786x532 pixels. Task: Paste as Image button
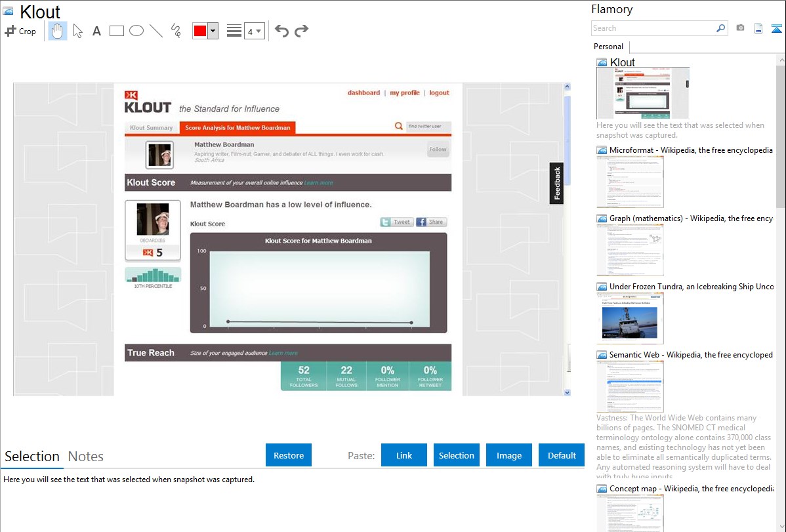[x=508, y=455]
